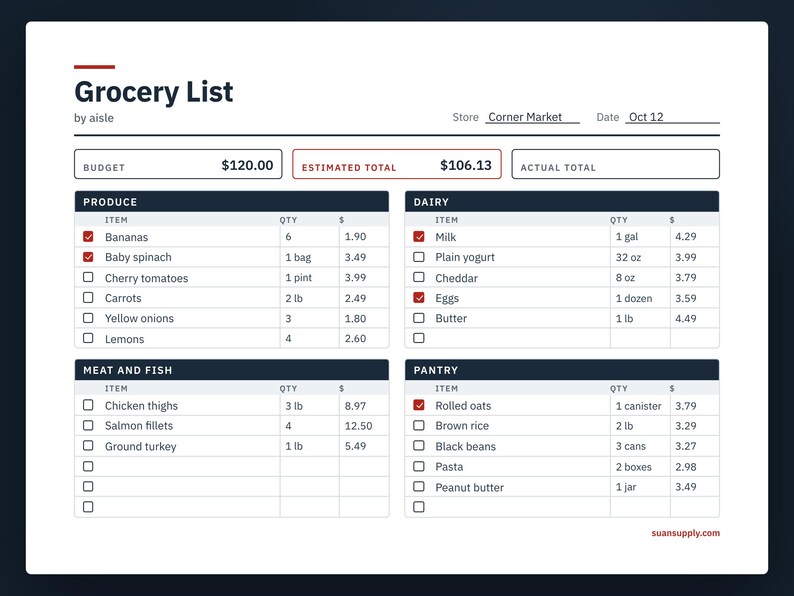Click the Ground turkey price 5.49
Screen dimensions: 794x596
click(x=355, y=446)
